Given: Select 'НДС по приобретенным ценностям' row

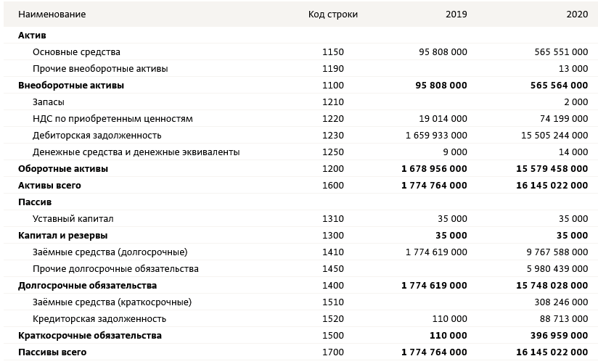Looking at the screenshot, I should [x=299, y=118].
